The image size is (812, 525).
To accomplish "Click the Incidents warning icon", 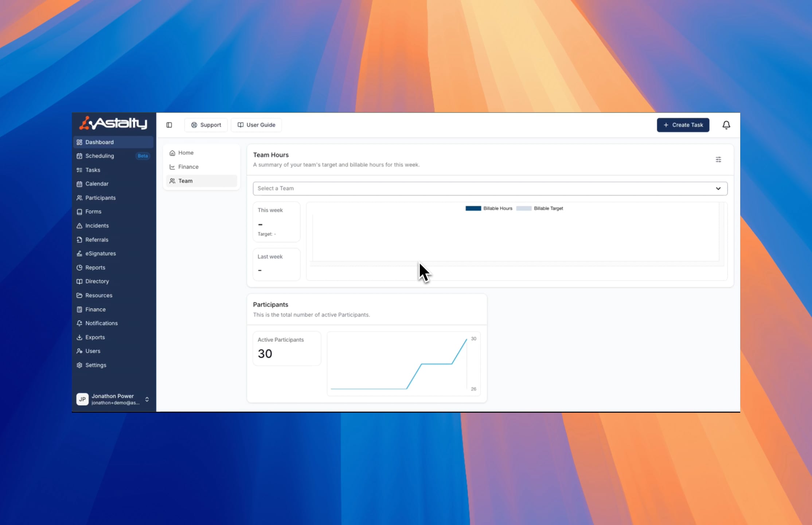I will tap(79, 226).
